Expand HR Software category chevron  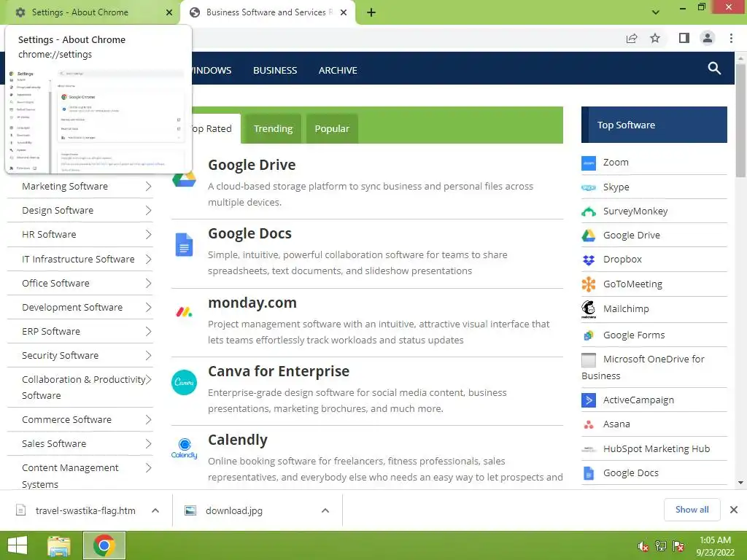pyautogui.click(x=148, y=234)
